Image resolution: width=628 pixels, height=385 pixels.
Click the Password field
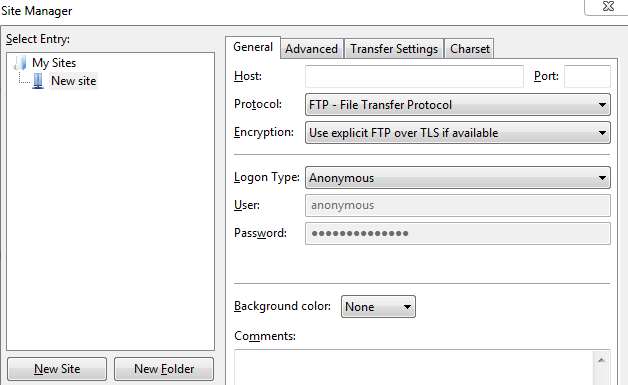click(458, 234)
